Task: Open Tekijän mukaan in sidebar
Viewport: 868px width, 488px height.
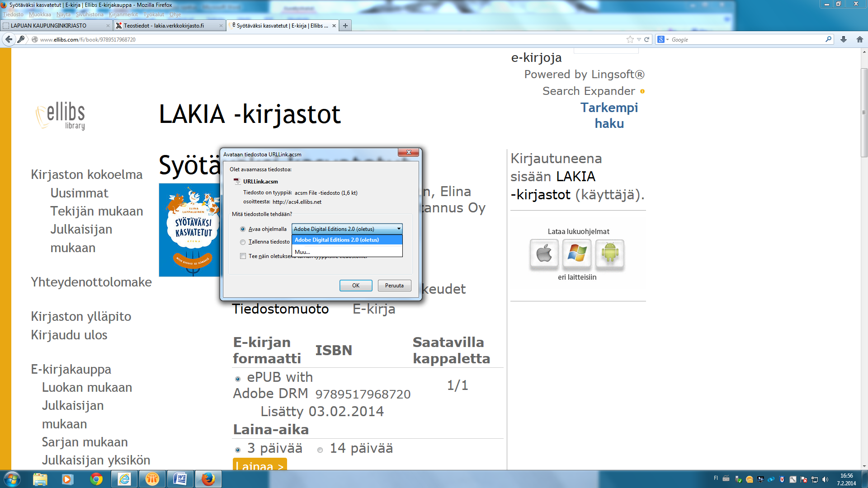Action: coord(97,211)
